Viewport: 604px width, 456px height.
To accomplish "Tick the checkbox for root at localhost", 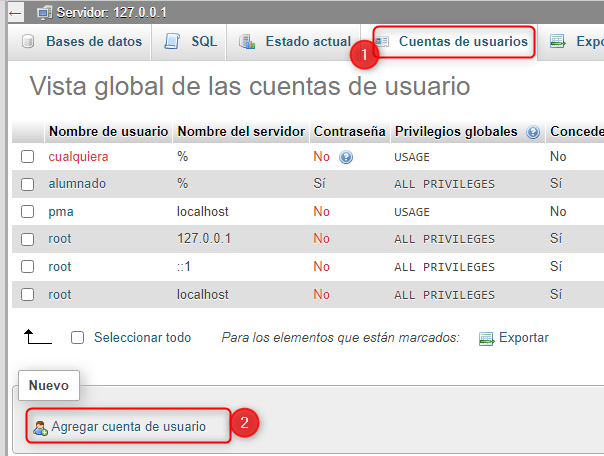I will coord(28,295).
